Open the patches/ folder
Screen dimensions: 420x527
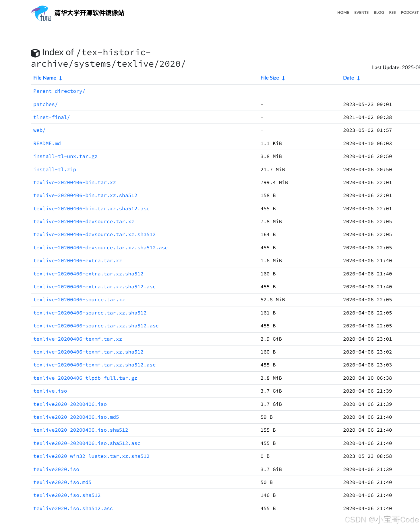[45, 104]
